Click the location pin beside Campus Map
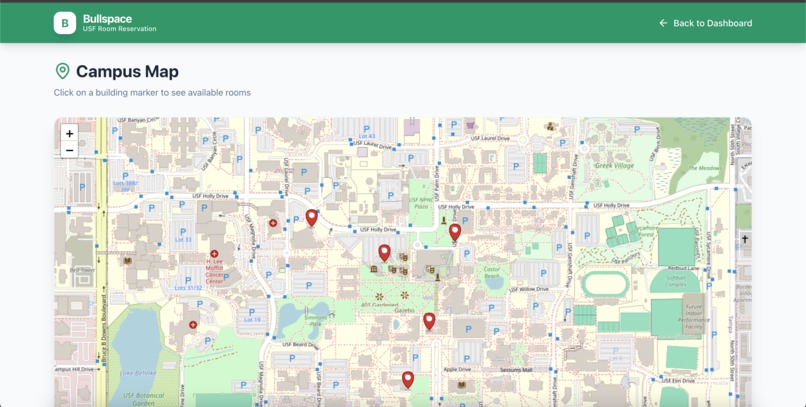Viewport: 806px width, 407px height. 63,71
